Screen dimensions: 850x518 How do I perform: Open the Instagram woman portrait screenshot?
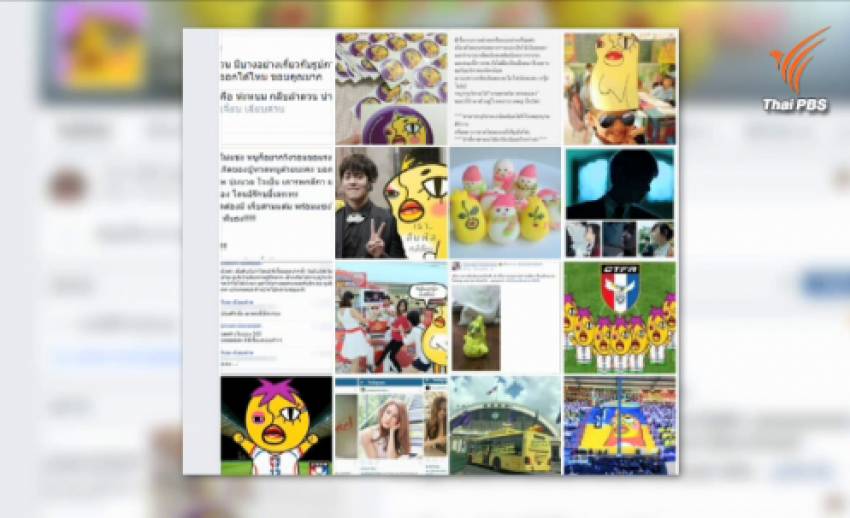[391, 426]
